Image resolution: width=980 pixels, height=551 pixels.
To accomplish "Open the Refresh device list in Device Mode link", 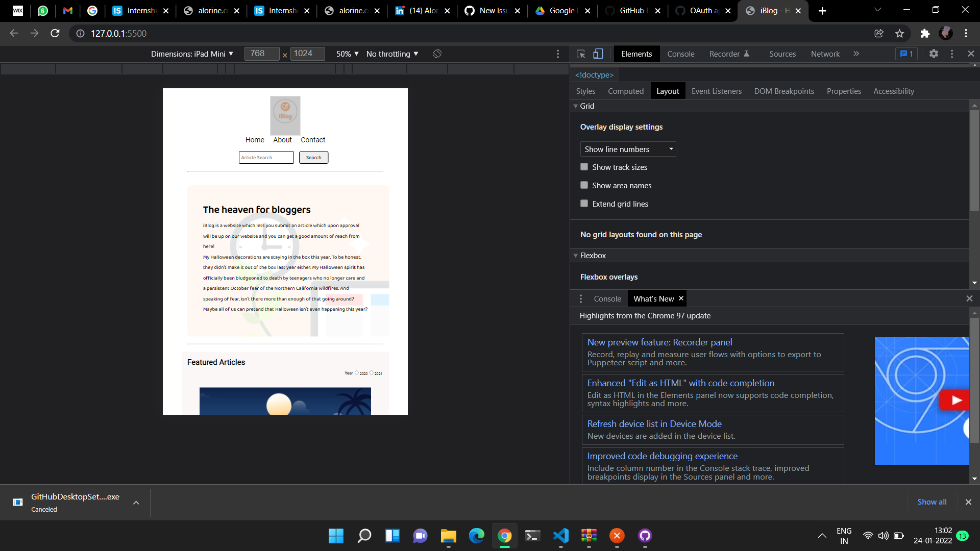I will (654, 423).
